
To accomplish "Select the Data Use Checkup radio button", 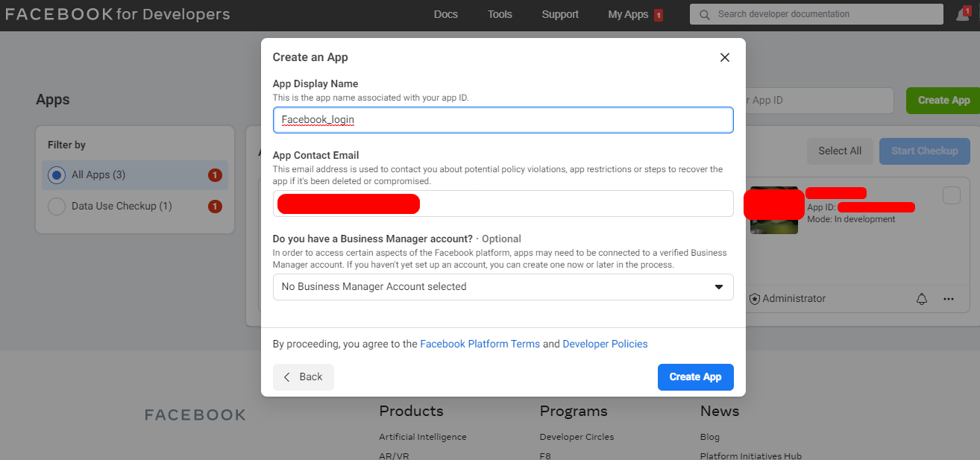I will [56, 206].
